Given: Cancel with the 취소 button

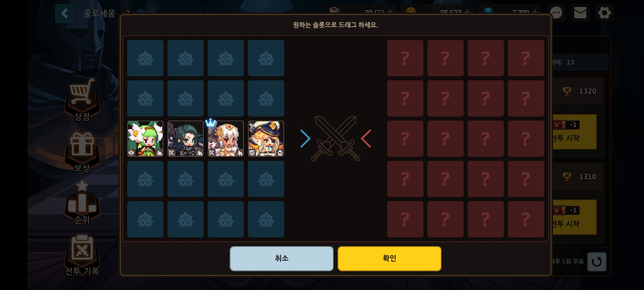Looking at the screenshot, I should [281, 258].
